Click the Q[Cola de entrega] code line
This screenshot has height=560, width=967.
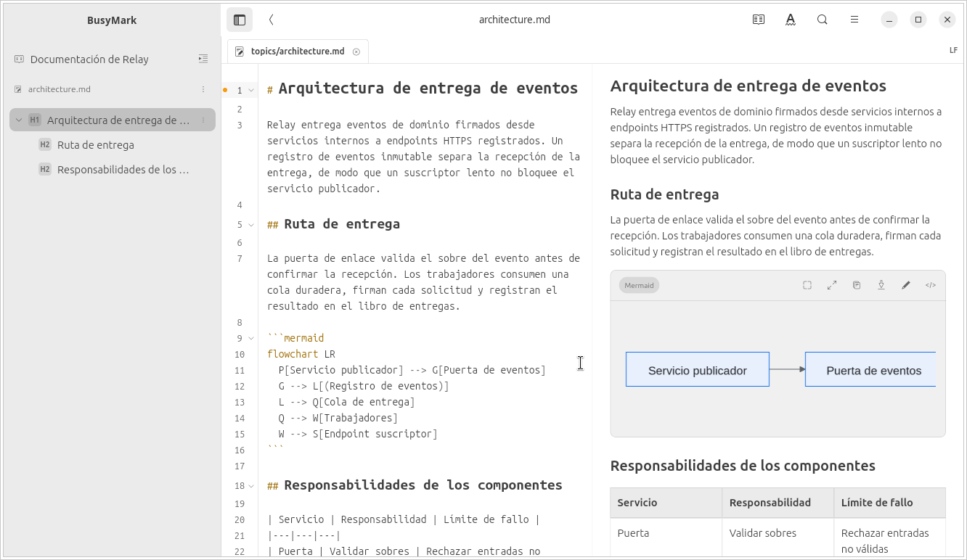[346, 402]
